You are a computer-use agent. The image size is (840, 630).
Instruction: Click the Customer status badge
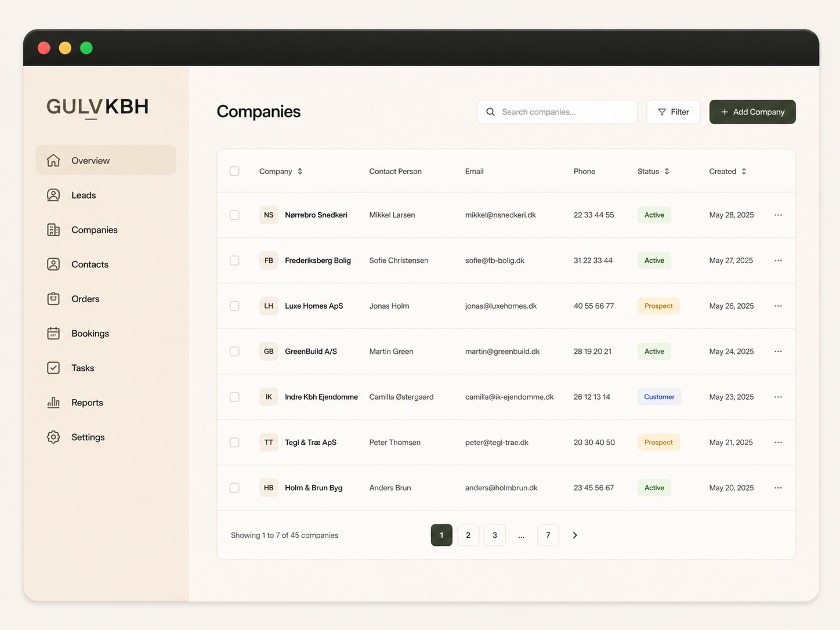659,397
